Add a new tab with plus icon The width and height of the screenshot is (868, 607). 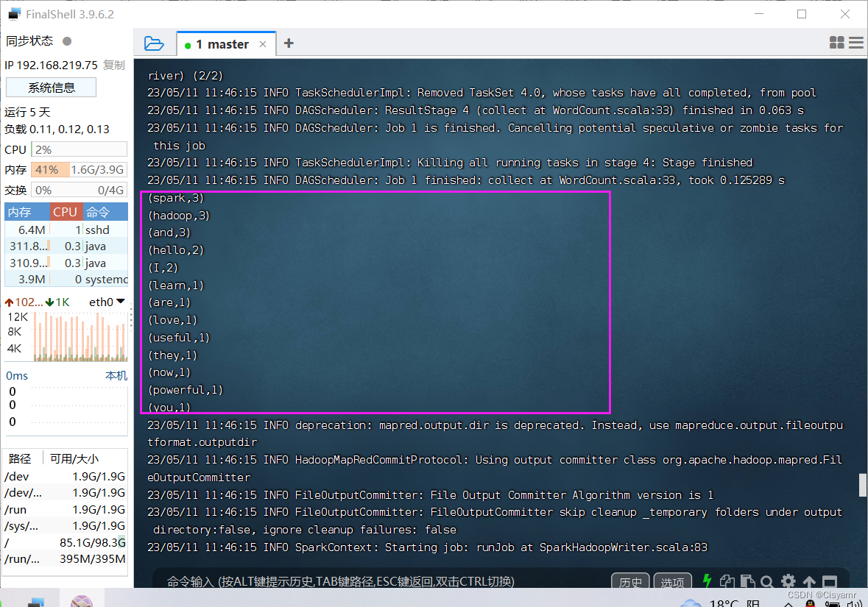pyautogui.click(x=289, y=43)
